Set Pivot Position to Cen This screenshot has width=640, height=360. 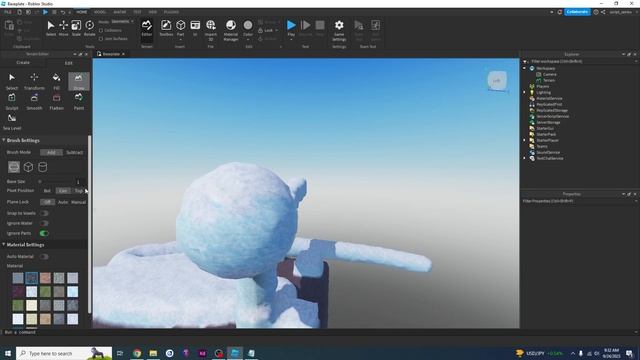coord(63,191)
